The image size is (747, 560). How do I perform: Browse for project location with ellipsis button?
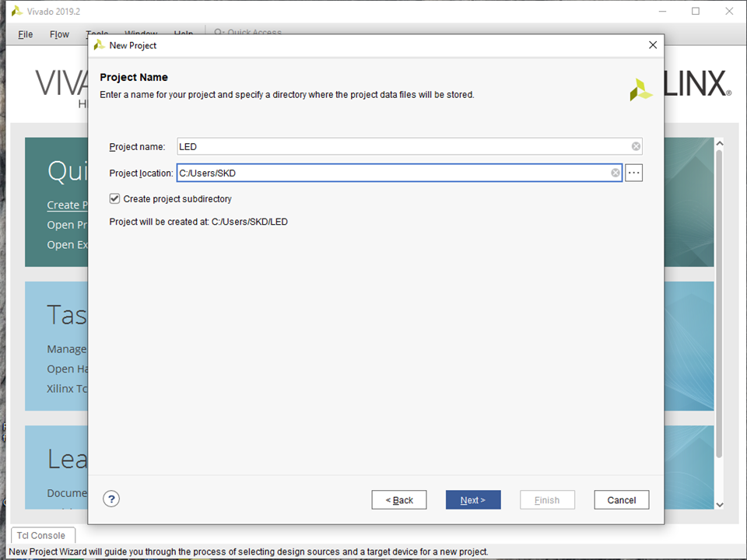633,173
